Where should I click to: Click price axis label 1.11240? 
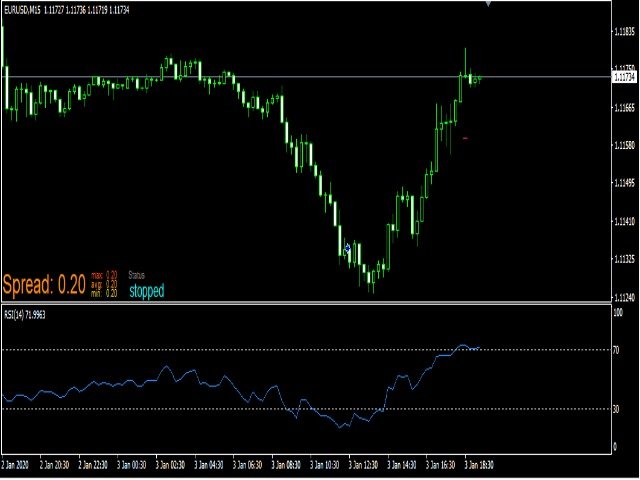pos(624,297)
